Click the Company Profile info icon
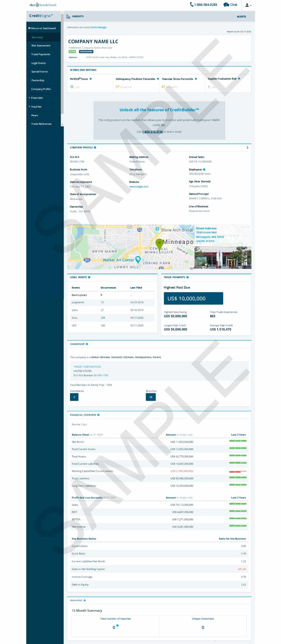The height and width of the screenshot is (644, 281). (95, 147)
